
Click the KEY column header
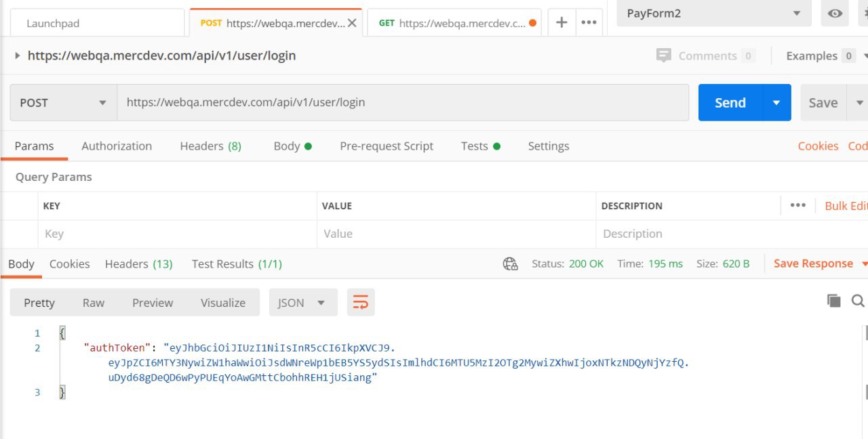pyautogui.click(x=52, y=205)
